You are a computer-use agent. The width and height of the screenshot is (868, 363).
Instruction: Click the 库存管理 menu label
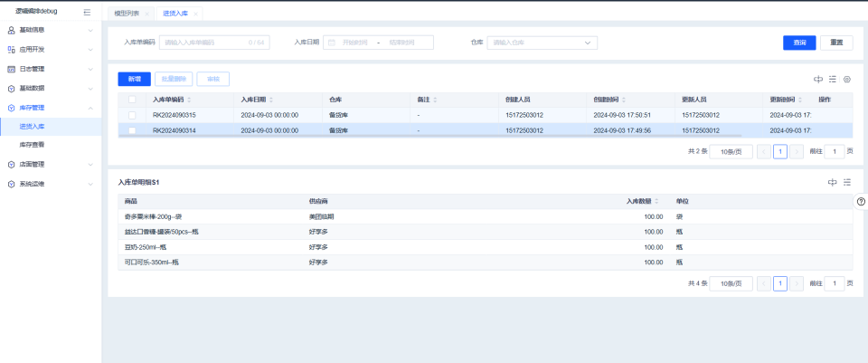pos(32,108)
